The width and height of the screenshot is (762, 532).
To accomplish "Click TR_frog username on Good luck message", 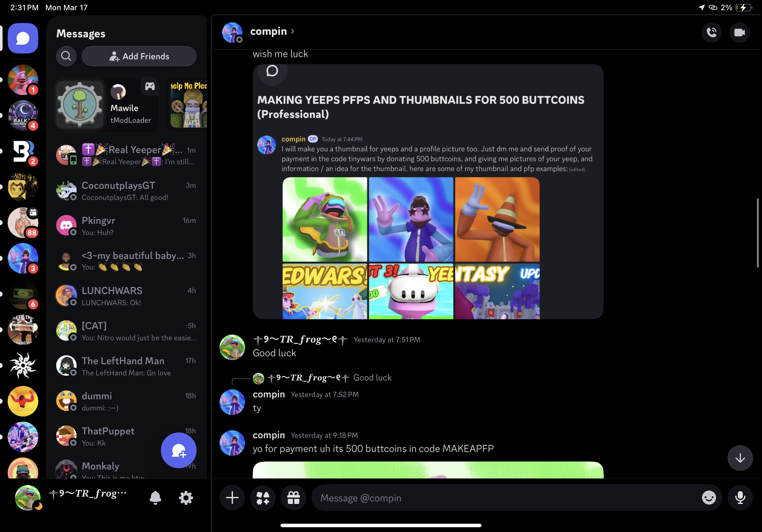I will pyautogui.click(x=300, y=339).
